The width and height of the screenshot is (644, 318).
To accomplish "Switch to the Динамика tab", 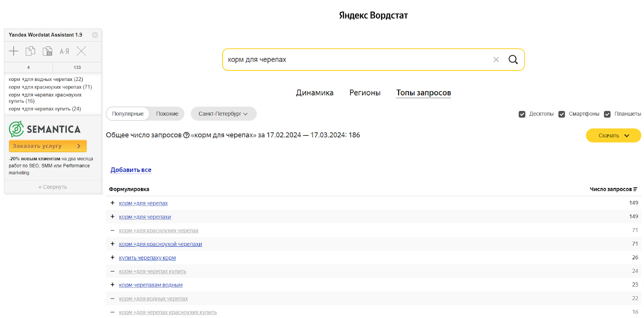I will (x=315, y=93).
